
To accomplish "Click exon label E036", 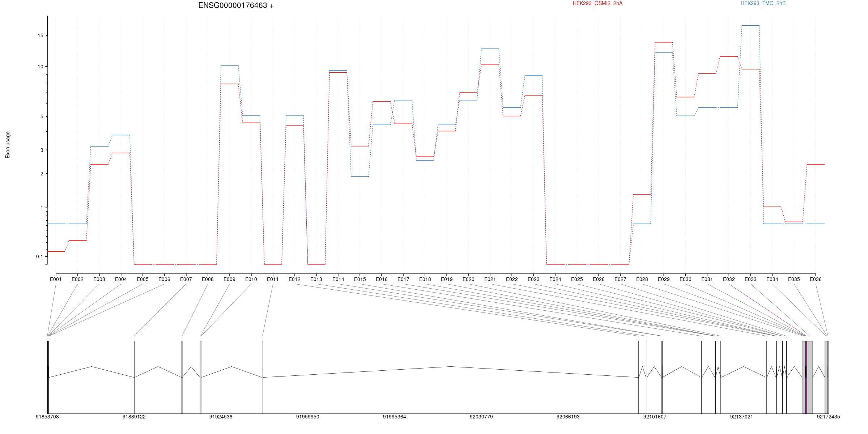I will tap(816, 279).
